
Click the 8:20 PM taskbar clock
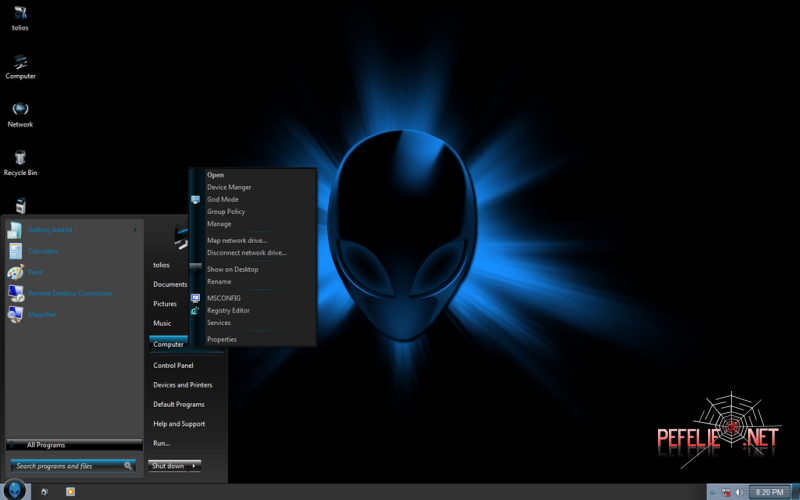(769, 492)
